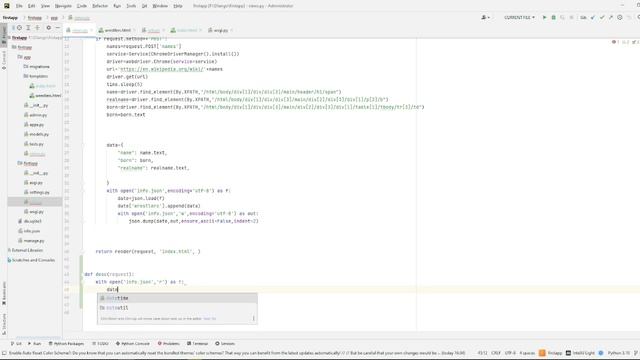Select opened file in Project panel (target icon)
The image size is (640, 360).
coord(19,28)
